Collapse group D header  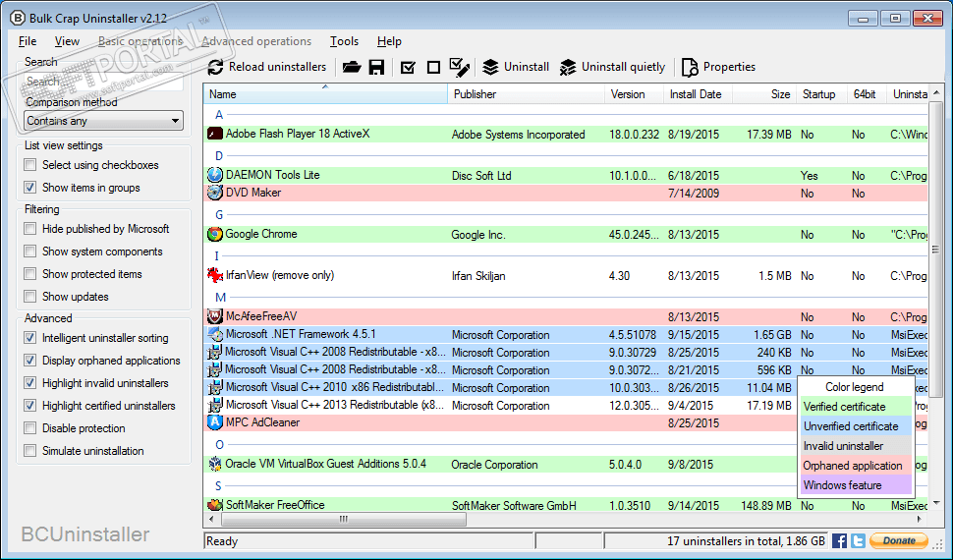pyautogui.click(x=219, y=155)
